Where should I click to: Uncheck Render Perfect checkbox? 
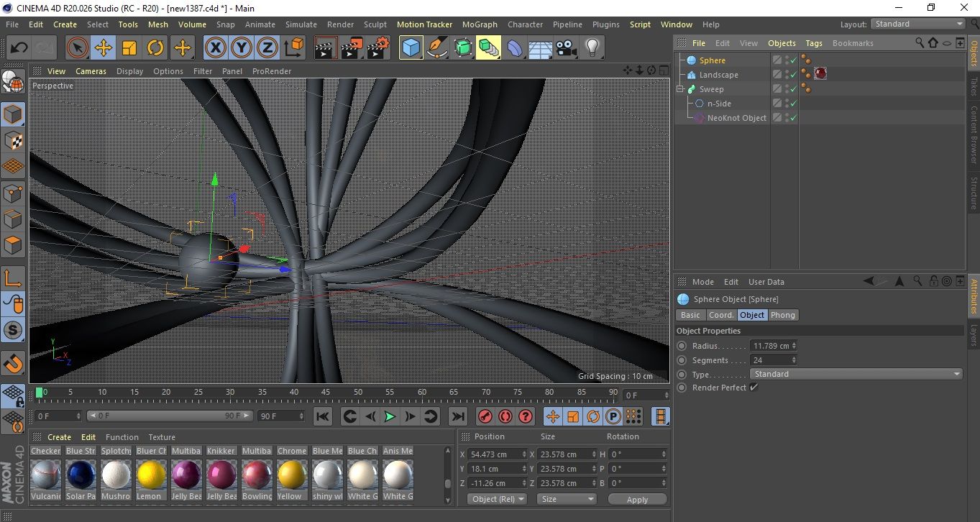pos(754,388)
